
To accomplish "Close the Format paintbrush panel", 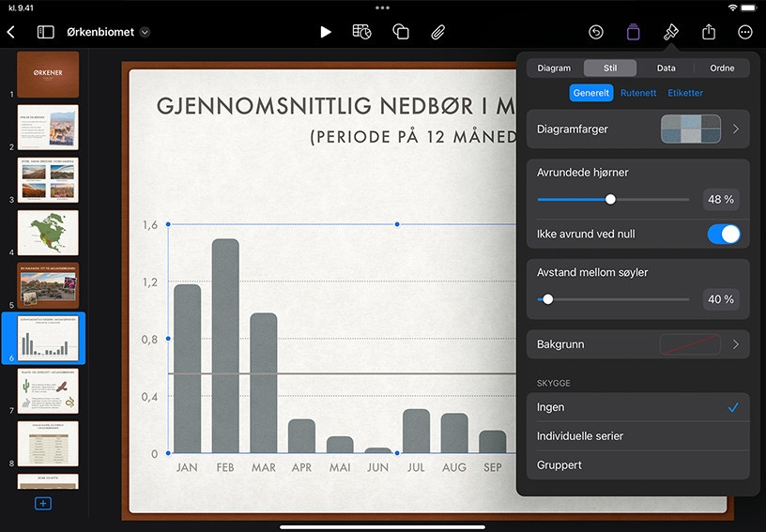I will pos(671,32).
